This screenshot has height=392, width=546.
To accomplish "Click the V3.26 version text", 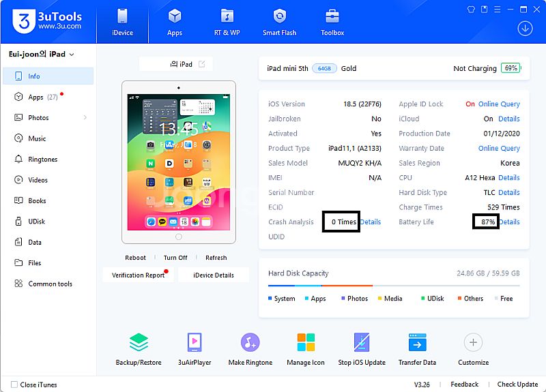I will [422, 385].
